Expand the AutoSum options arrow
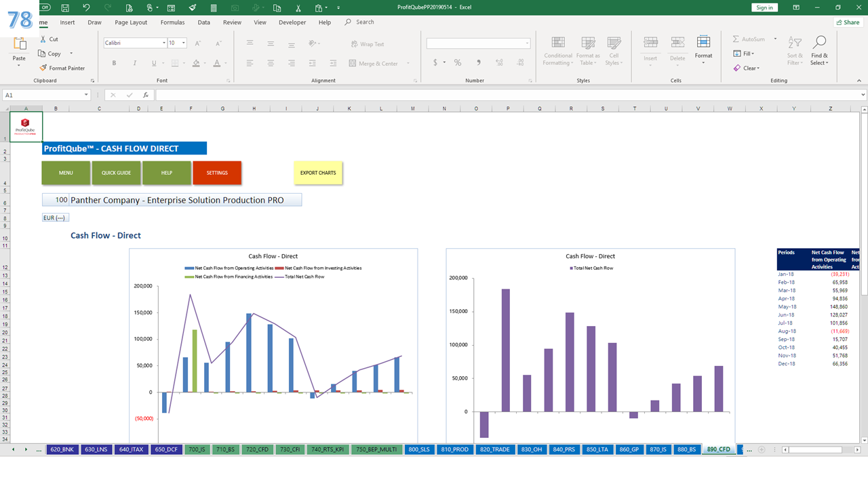 pyautogui.click(x=775, y=39)
